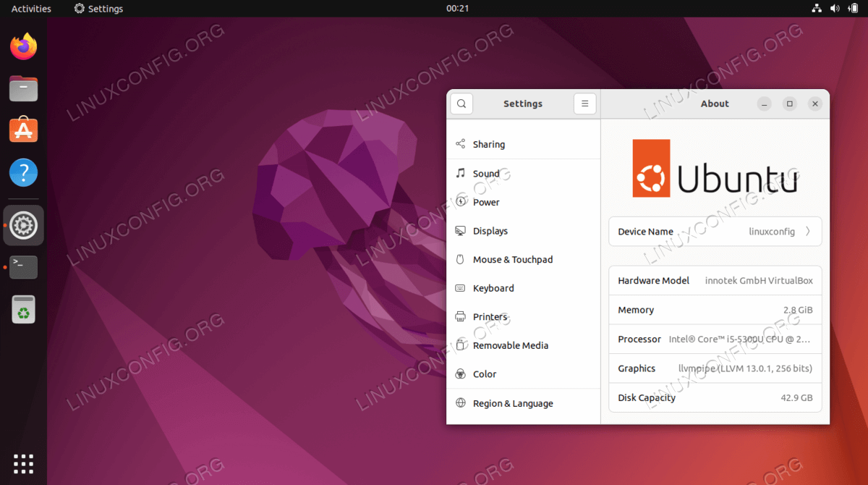Open the Settings search button
The width and height of the screenshot is (868, 485).
pyautogui.click(x=461, y=104)
